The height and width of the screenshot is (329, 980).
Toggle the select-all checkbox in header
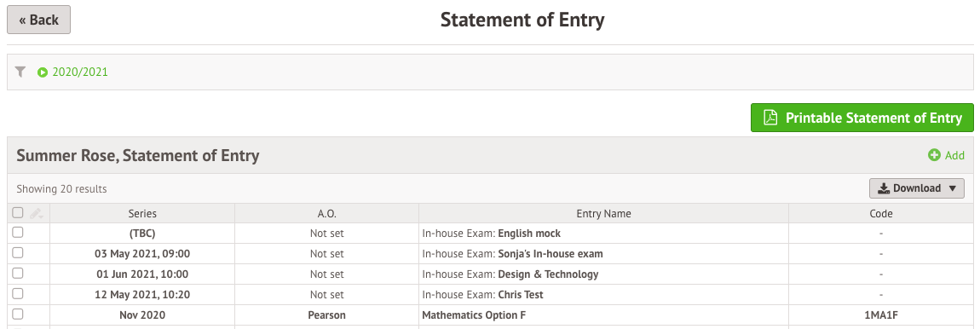[x=18, y=213]
